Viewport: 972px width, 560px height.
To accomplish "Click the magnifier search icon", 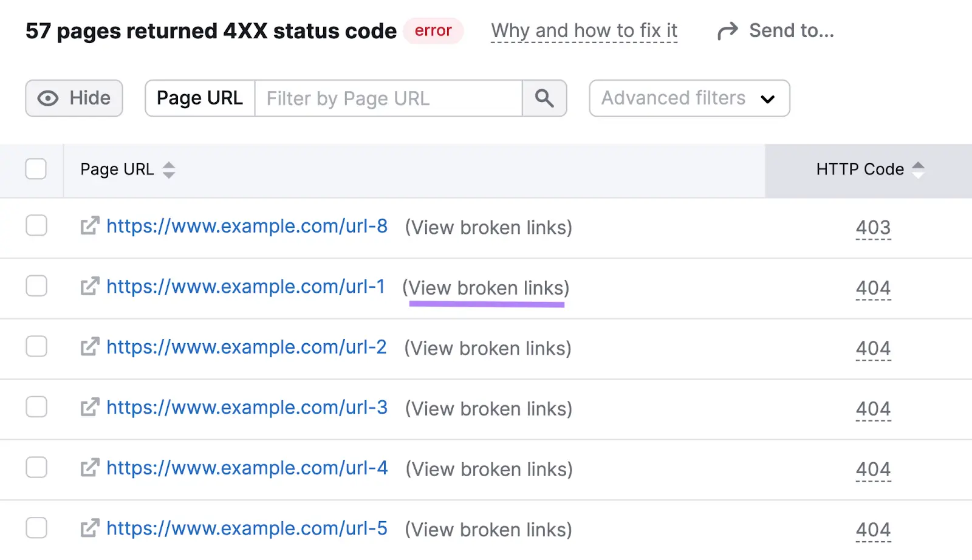I will point(544,98).
